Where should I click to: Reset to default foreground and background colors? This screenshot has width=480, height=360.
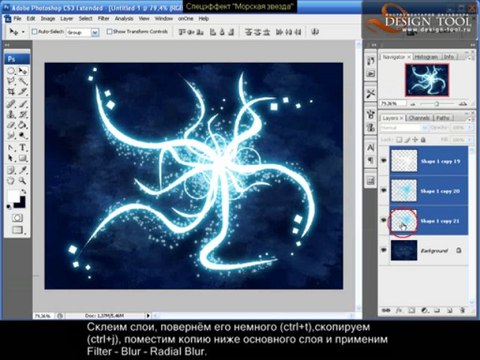point(9,207)
